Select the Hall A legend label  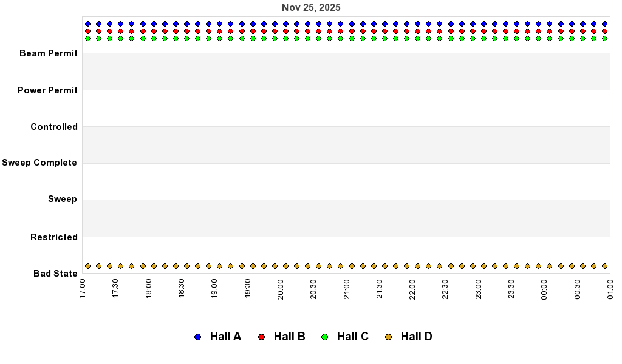tap(225, 337)
